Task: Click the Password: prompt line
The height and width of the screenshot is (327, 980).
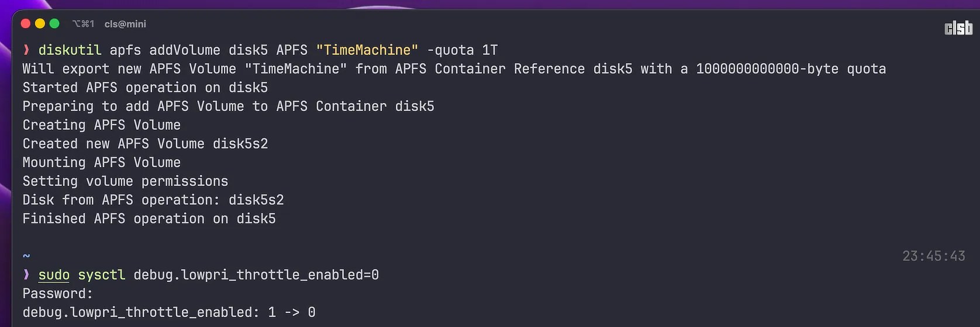Action: [57, 294]
